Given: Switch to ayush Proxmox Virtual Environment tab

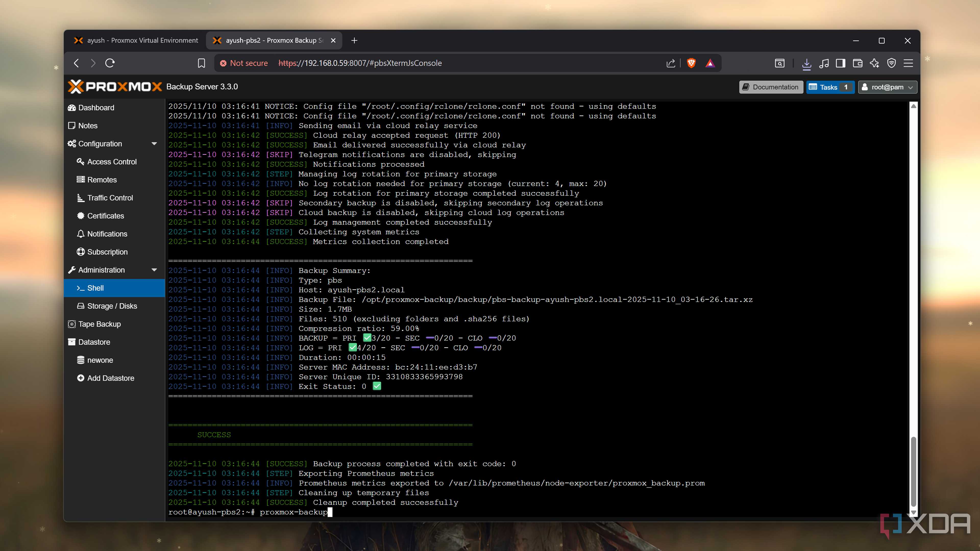Looking at the screenshot, I should pyautogui.click(x=136, y=40).
